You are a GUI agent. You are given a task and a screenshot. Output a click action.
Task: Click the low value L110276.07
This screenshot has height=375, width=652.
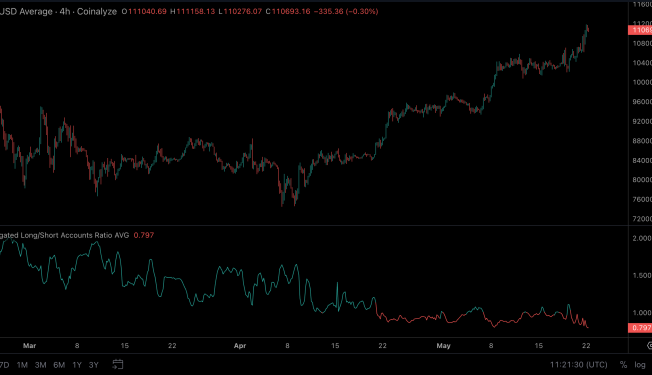(240, 12)
